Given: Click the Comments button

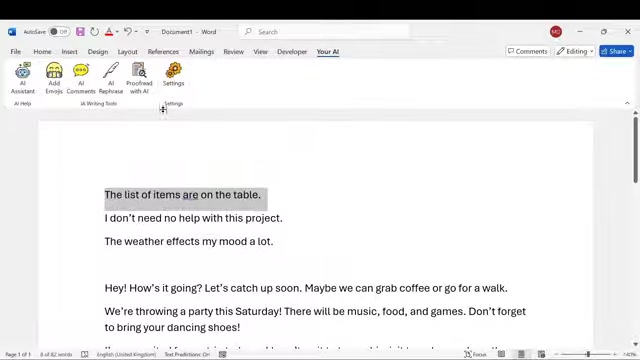Looking at the screenshot, I should [x=528, y=51].
